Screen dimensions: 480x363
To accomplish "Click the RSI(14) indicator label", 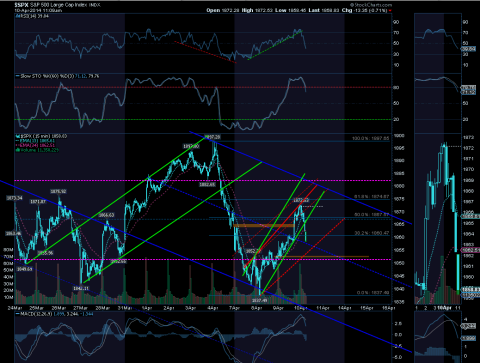I will [x=32, y=16].
